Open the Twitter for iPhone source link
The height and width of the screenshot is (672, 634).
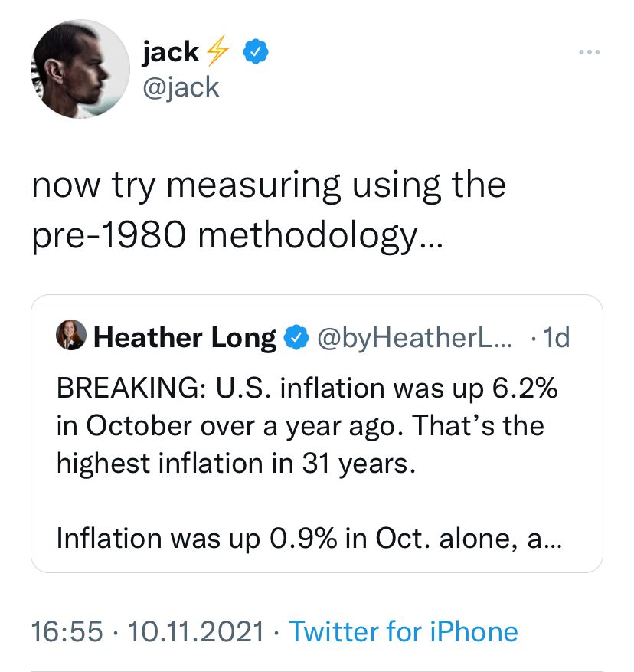coord(404,631)
